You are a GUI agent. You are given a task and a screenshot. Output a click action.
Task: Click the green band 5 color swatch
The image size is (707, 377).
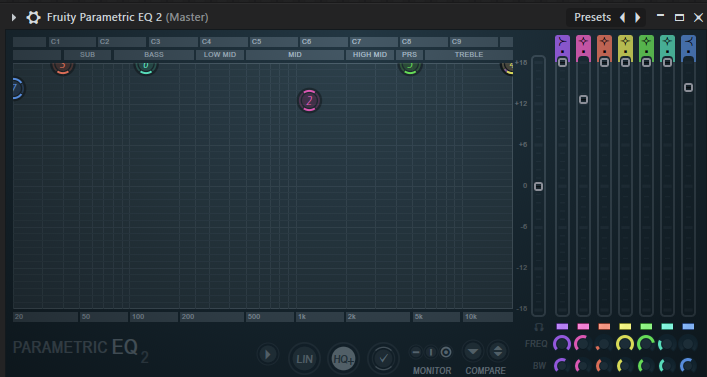pos(646,326)
